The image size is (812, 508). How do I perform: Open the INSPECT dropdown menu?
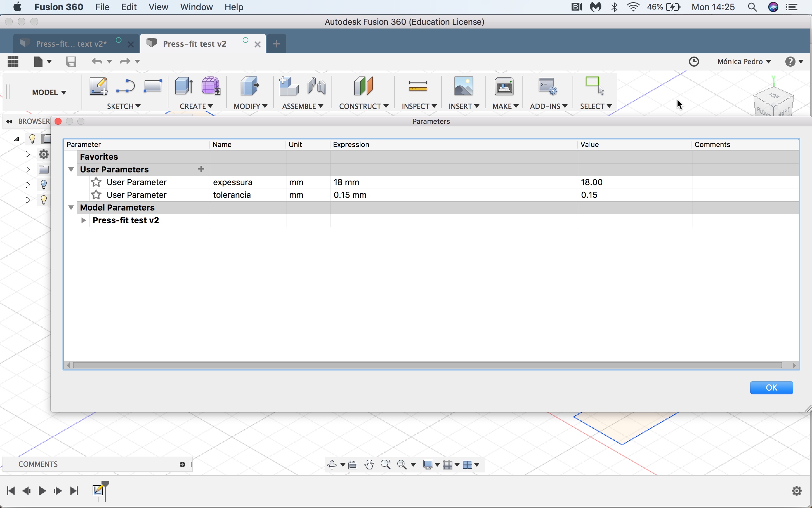419,106
